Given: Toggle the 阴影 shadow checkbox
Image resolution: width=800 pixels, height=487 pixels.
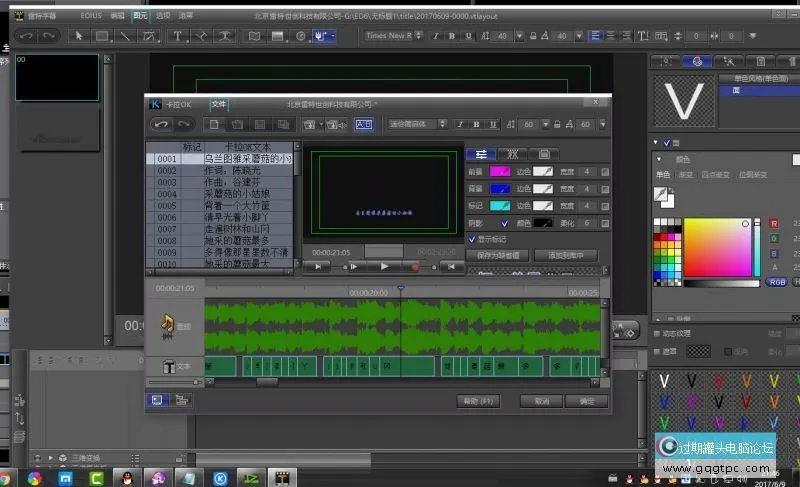Looking at the screenshot, I should [x=504, y=222].
